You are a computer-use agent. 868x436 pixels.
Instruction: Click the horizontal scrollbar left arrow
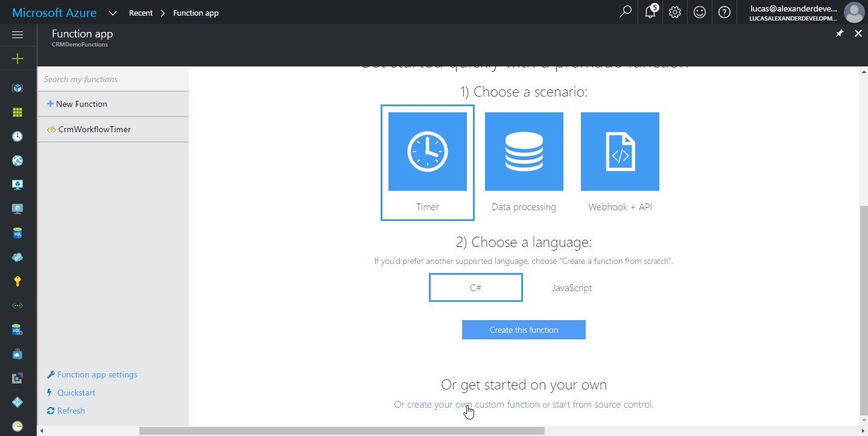pyautogui.click(x=42, y=431)
